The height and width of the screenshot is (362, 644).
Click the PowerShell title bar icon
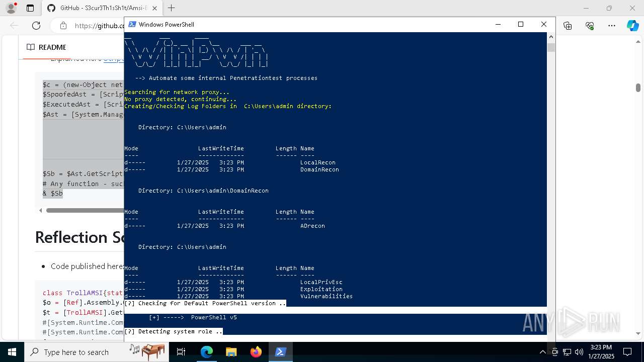click(132, 24)
